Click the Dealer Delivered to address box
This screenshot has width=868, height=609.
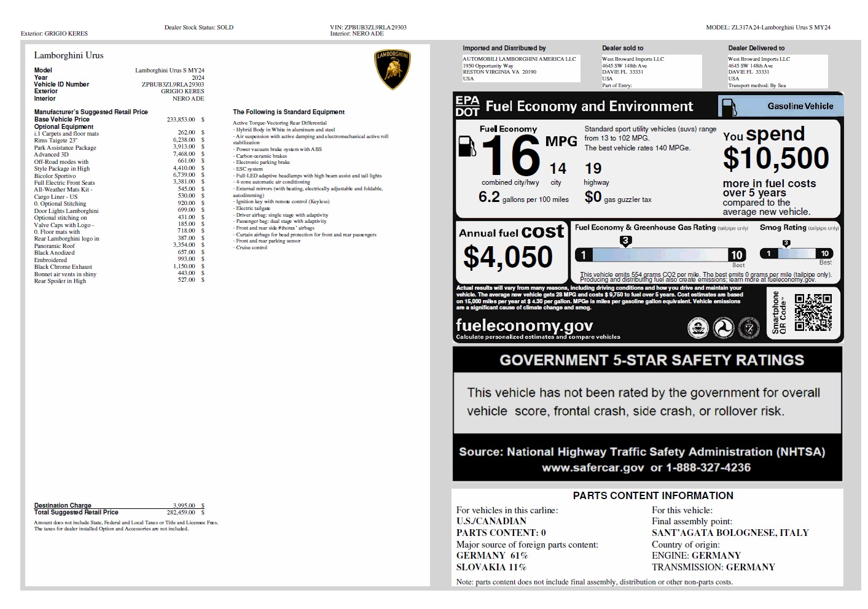[777, 72]
